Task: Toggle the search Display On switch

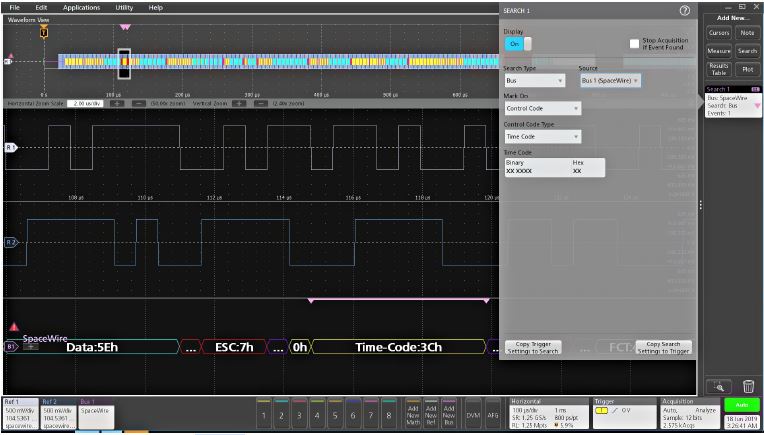Action: [x=517, y=44]
